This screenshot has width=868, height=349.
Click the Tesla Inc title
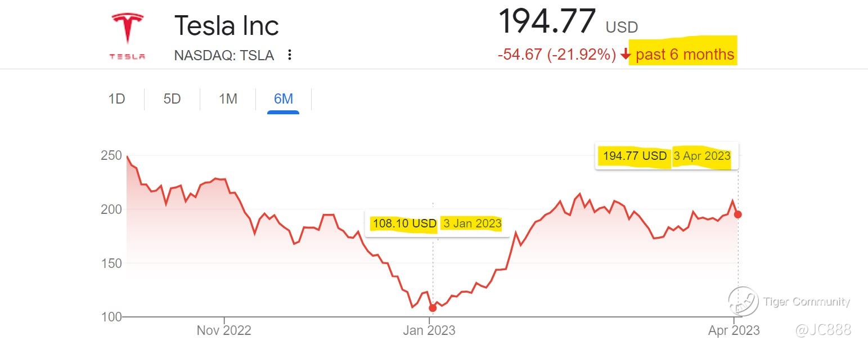(x=227, y=26)
